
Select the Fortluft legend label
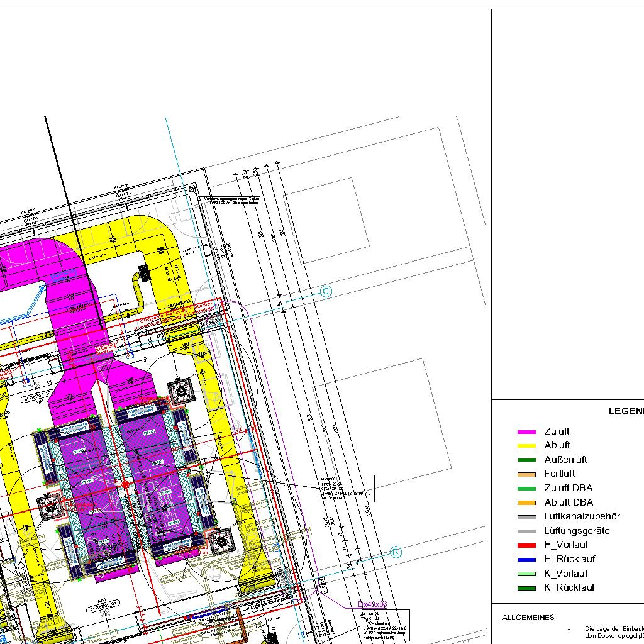pyautogui.click(x=559, y=474)
